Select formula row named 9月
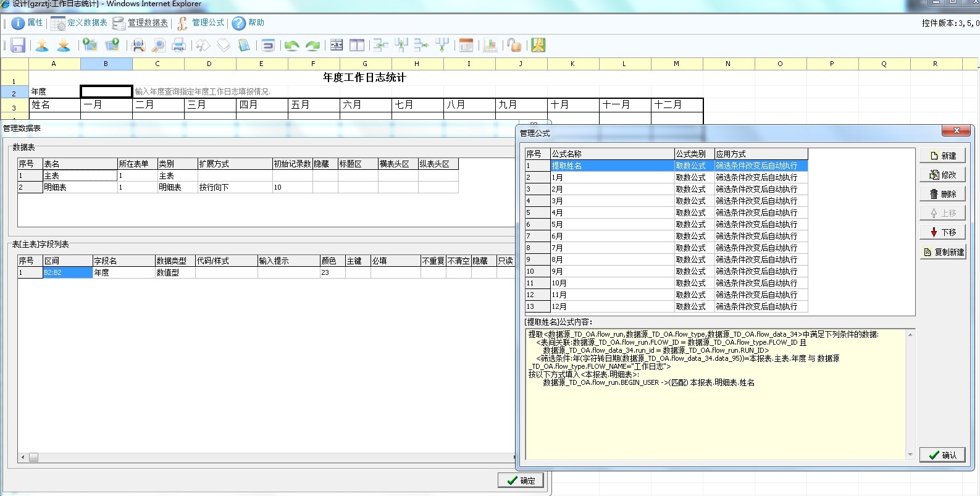Screen dimensions: 980x496 click(666, 271)
